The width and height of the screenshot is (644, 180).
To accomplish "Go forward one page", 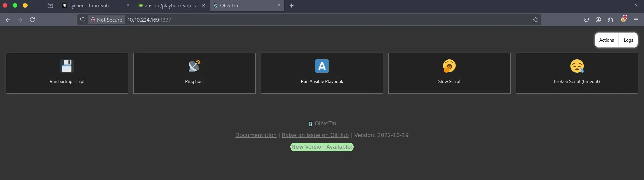I will click(x=20, y=20).
